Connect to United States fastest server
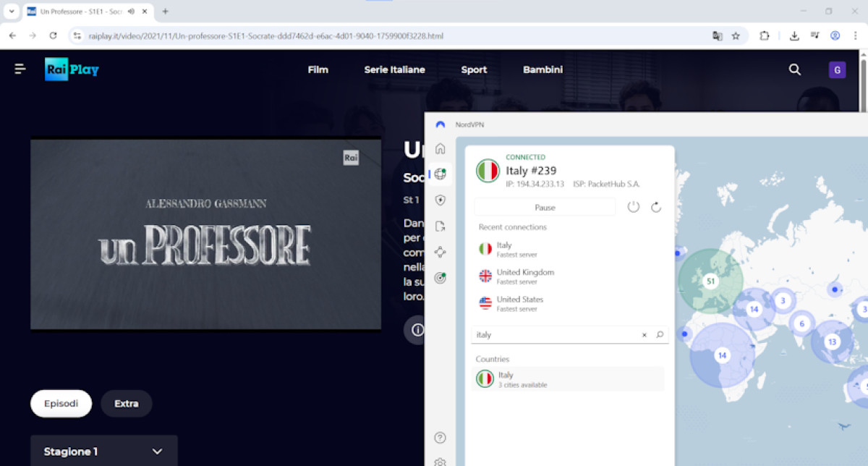The height and width of the screenshot is (466, 868). [570, 303]
